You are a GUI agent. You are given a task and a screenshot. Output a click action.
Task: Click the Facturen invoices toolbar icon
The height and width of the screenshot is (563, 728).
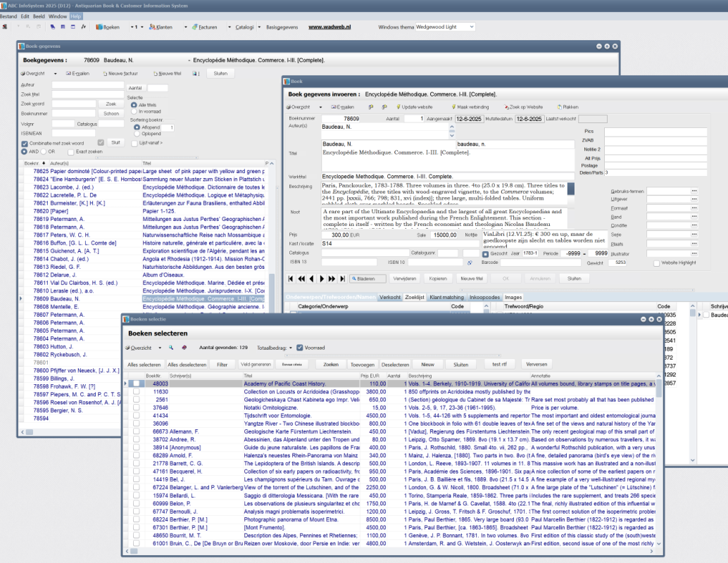click(203, 27)
